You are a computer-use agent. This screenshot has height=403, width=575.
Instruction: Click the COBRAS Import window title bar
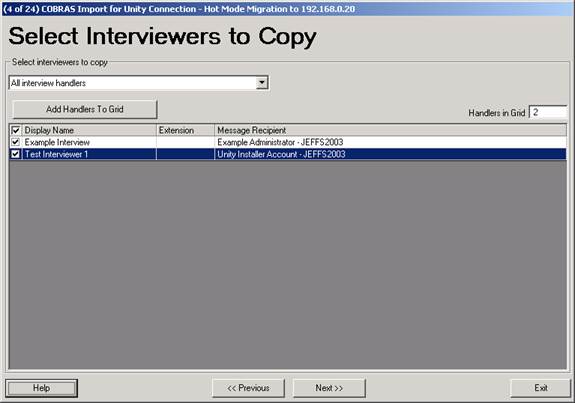tap(288, 9)
